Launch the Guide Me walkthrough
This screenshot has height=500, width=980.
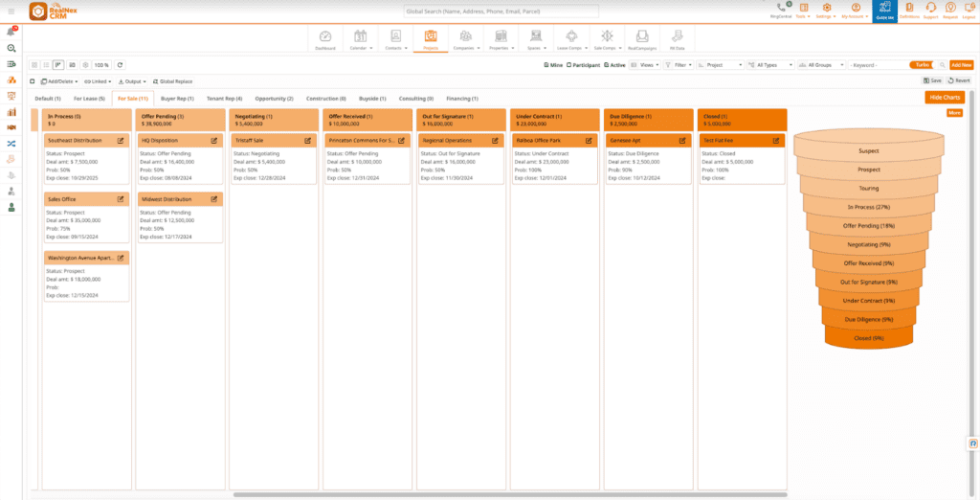[885, 11]
